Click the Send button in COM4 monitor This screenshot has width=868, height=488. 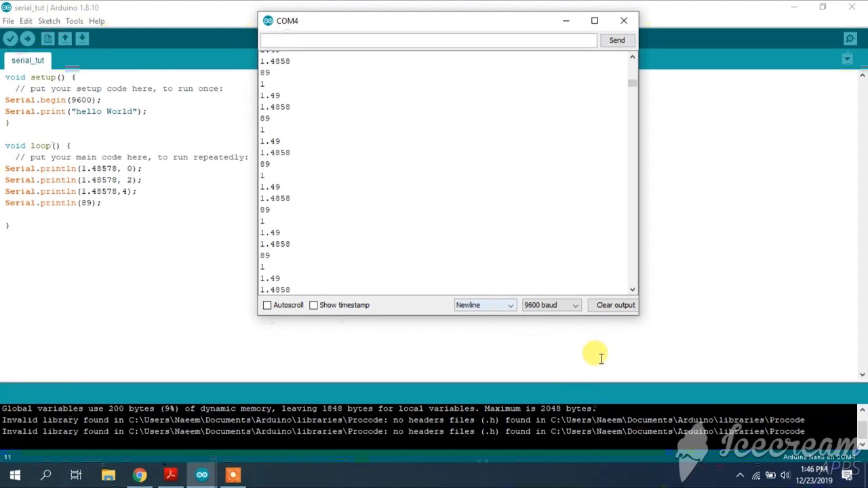616,40
